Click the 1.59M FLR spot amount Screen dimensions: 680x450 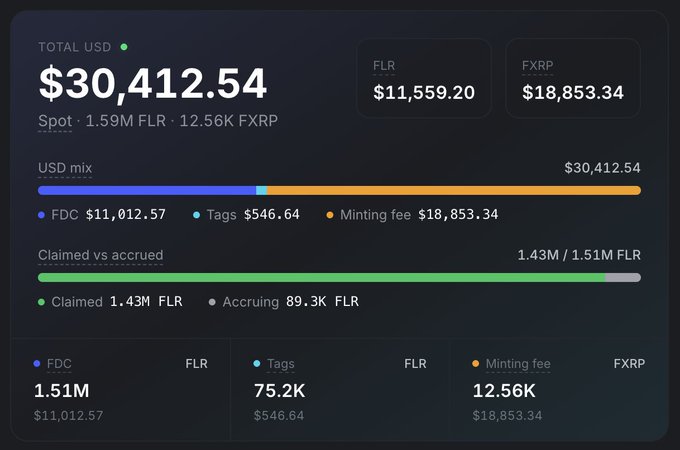pos(126,121)
